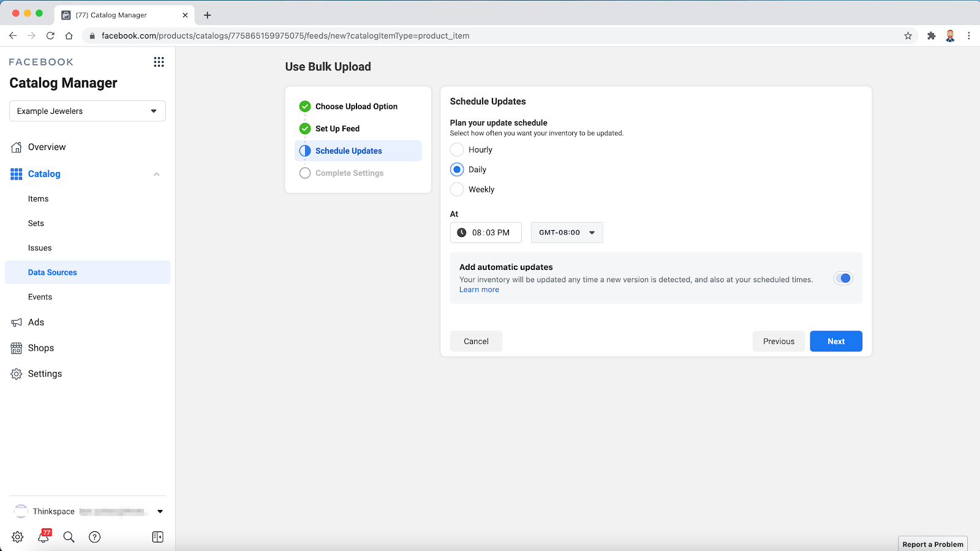Open Shops from the sidebar

[41, 348]
